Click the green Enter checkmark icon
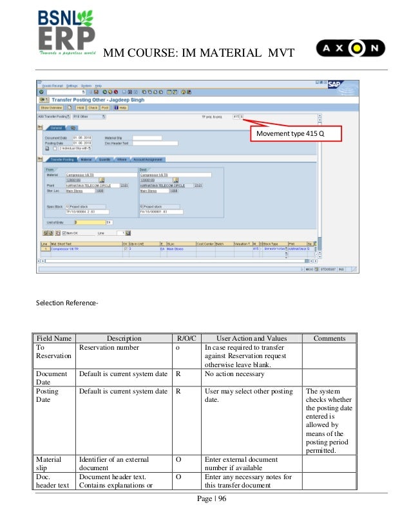The image size is (411, 532). (x=41, y=92)
